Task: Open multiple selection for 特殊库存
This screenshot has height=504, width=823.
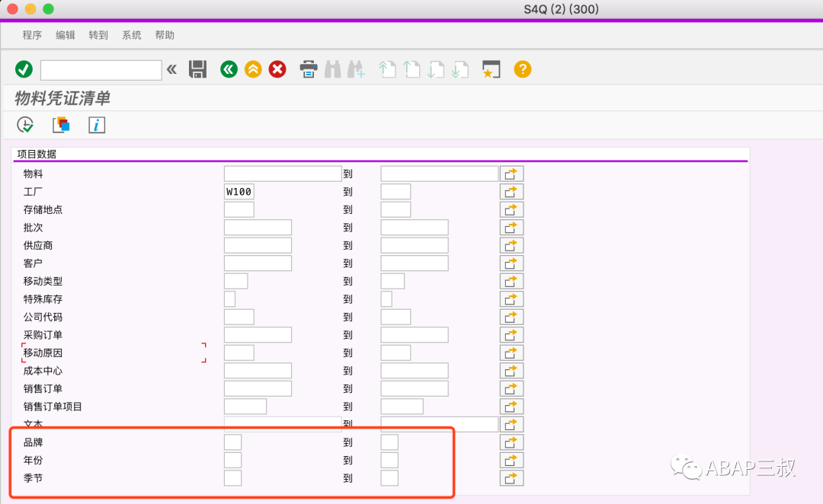Action: (x=511, y=299)
